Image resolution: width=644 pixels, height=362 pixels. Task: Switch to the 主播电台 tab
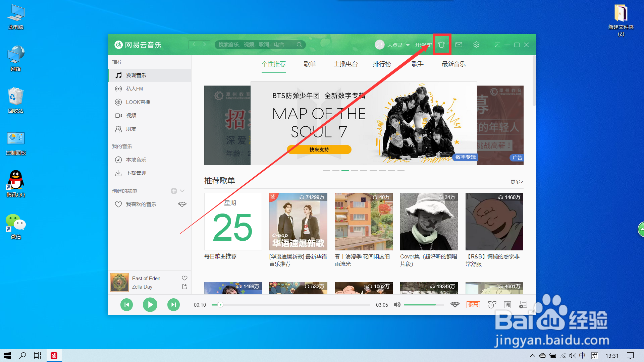(346, 64)
